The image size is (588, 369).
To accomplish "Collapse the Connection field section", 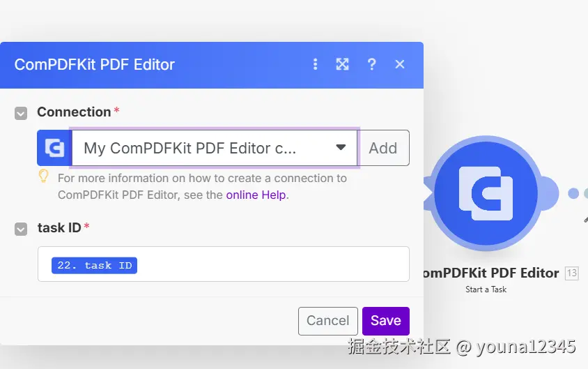I will click(21, 113).
